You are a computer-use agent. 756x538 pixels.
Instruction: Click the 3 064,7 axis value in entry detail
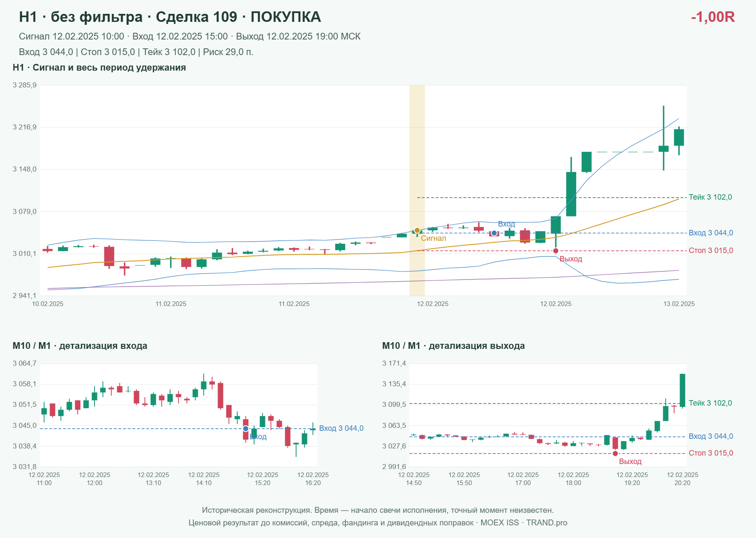[25, 364]
